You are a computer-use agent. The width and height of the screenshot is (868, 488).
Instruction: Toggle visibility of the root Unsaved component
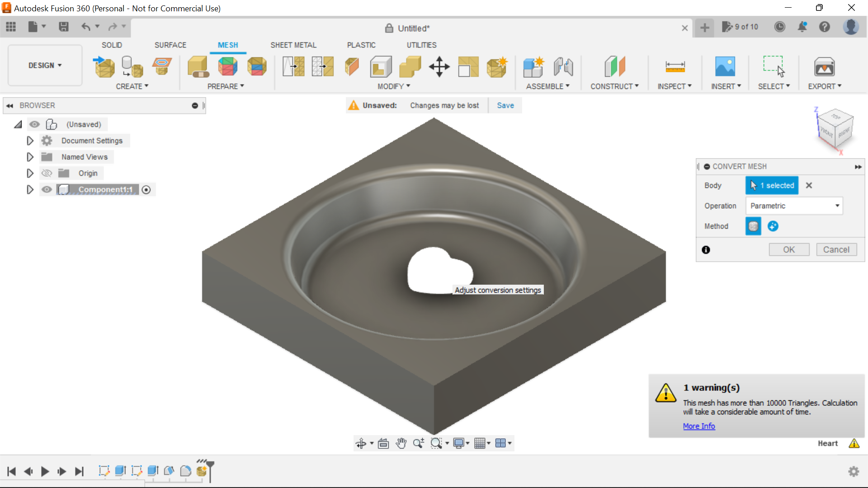click(34, 124)
